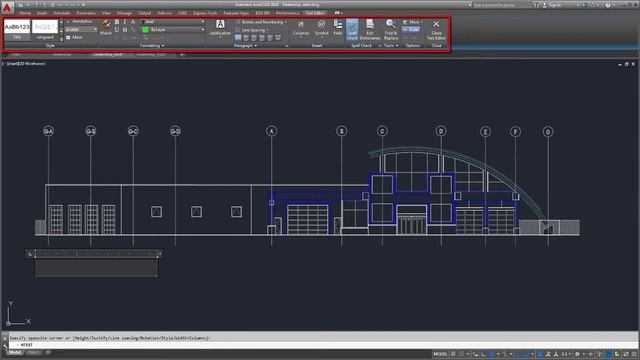Click the Customization icon in status bar
640x360 pixels.
(633, 354)
